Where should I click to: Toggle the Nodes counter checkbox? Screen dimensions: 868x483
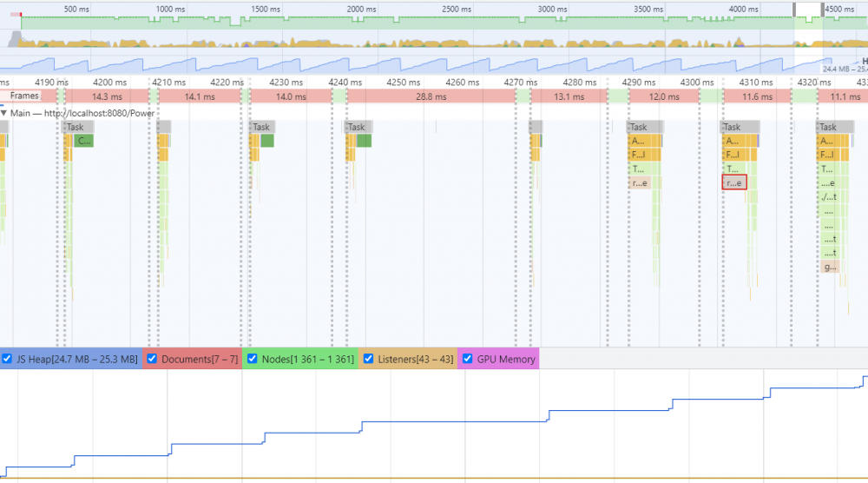coord(252,359)
